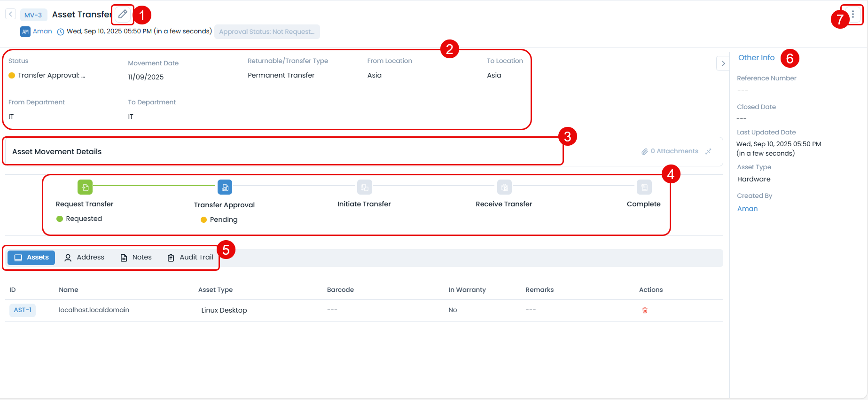Click the Remarks column header
This screenshot has width=868, height=400.
pyautogui.click(x=540, y=290)
